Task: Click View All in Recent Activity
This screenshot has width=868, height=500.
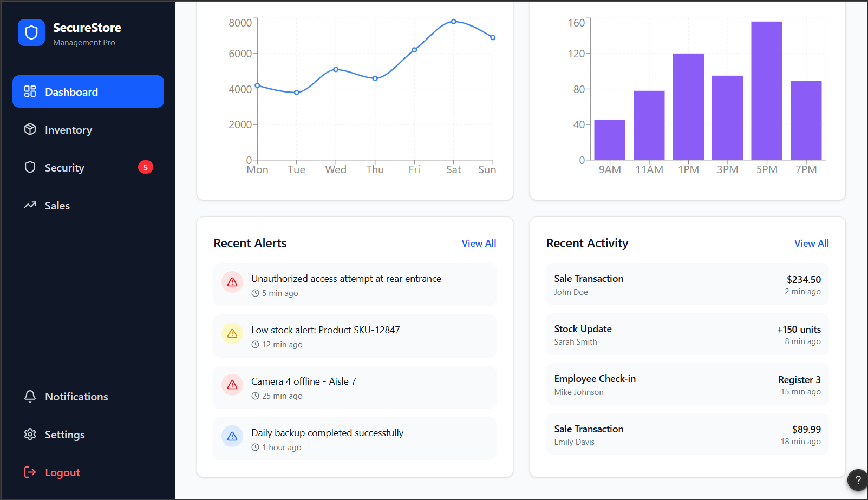Action: [811, 244]
